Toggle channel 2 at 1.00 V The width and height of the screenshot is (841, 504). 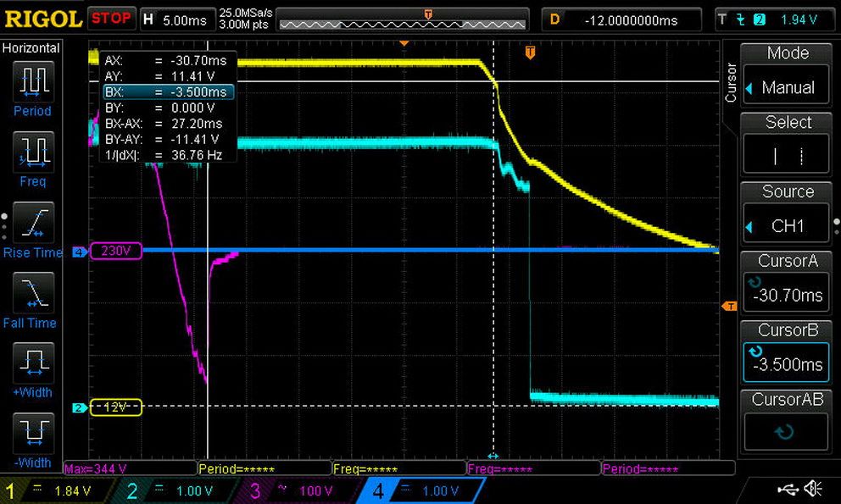tap(175, 490)
